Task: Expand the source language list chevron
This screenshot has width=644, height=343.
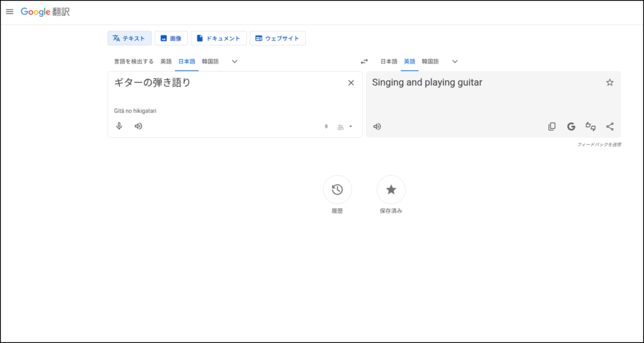Action: click(x=235, y=62)
